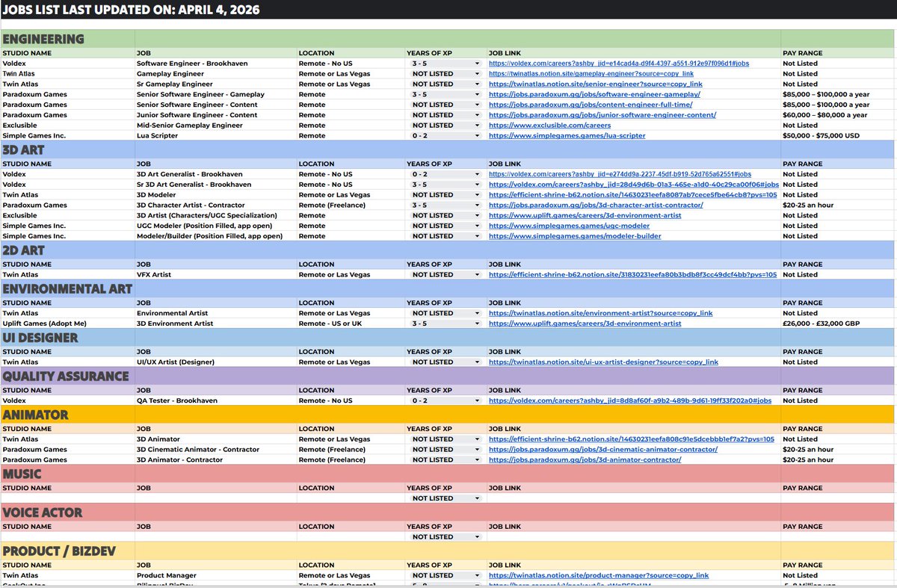Viewport: 897px width, 588px height.
Task: Select the MUSIC section header
Action: 22,474
